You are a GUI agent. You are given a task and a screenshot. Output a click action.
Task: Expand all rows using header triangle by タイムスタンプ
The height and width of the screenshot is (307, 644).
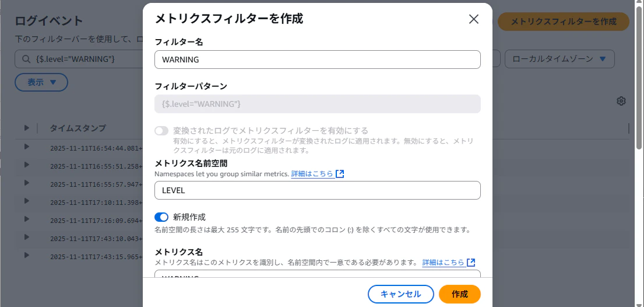[27, 128]
